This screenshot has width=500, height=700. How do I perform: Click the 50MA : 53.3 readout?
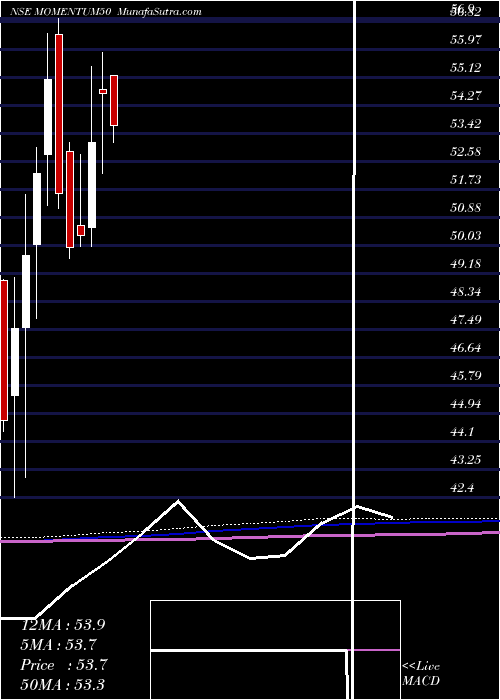point(63,685)
